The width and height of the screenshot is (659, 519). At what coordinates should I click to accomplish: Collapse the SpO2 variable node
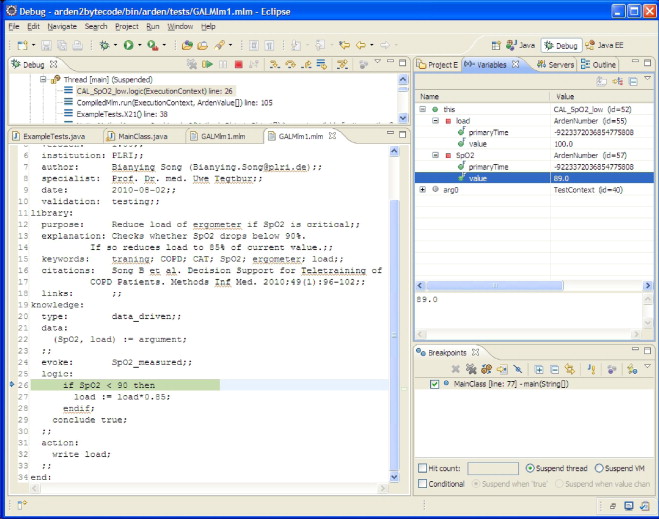[435, 155]
